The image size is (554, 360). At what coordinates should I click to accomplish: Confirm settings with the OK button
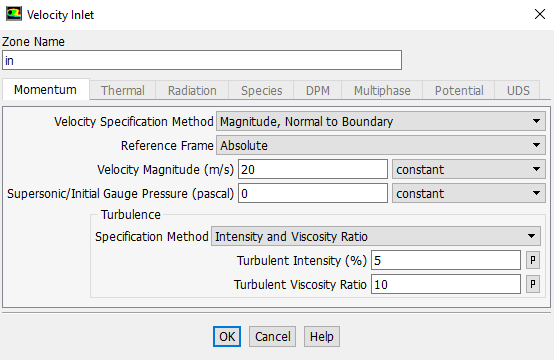coord(227,336)
